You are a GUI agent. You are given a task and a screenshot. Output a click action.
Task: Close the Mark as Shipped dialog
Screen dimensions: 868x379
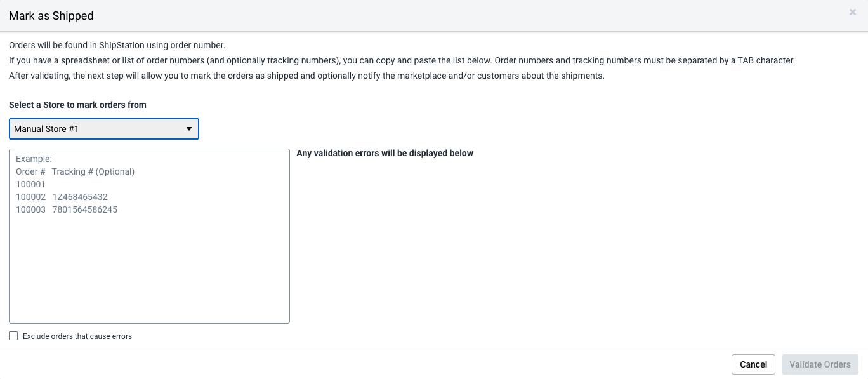click(853, 12)
